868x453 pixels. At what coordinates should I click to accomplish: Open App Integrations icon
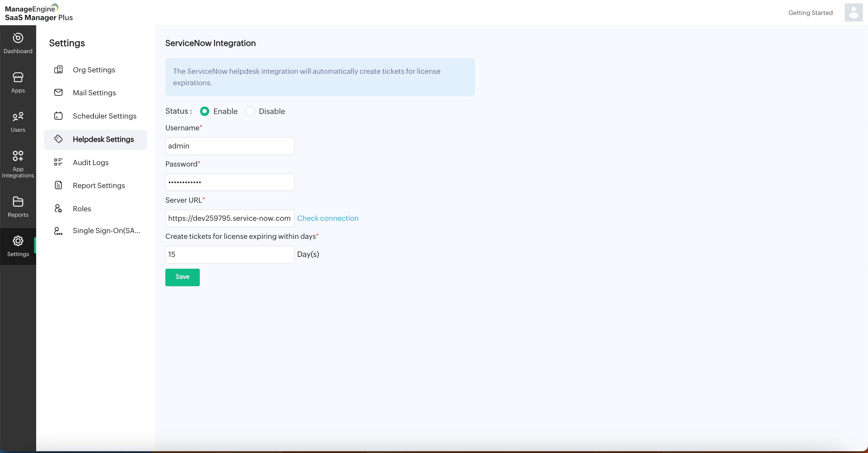(x=18, y=156)
